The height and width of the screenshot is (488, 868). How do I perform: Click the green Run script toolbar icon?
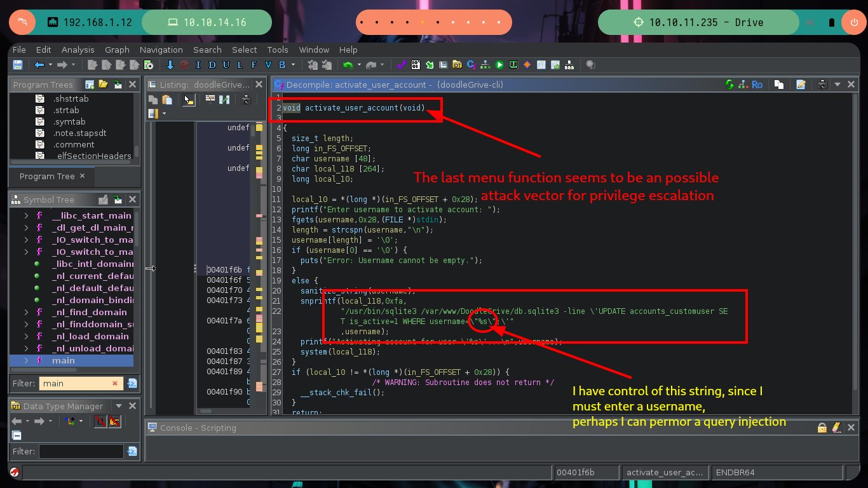[x=499, y=65]
